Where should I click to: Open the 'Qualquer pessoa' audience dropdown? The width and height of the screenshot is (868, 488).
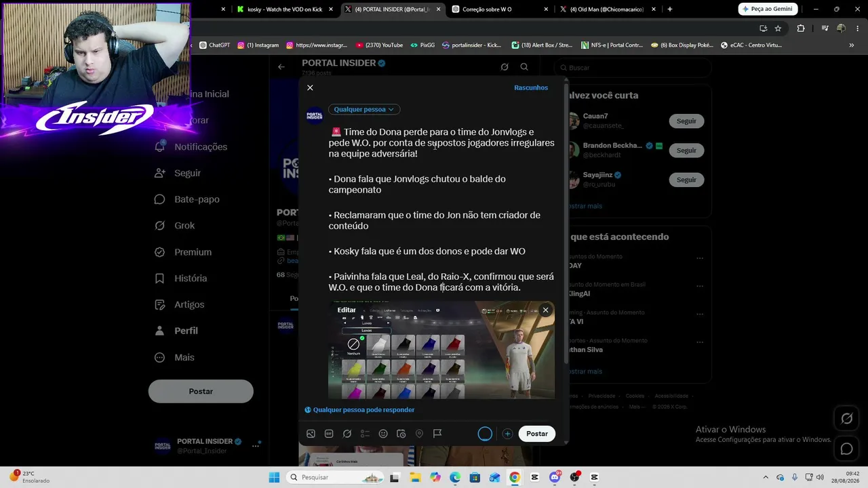click(364, 109)
